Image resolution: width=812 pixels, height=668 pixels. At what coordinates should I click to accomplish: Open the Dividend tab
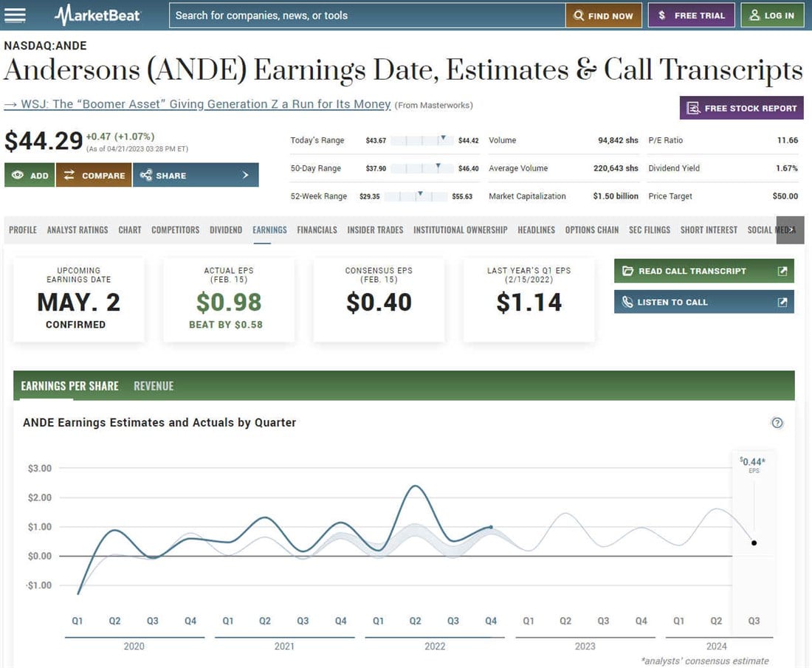(226, 230)
